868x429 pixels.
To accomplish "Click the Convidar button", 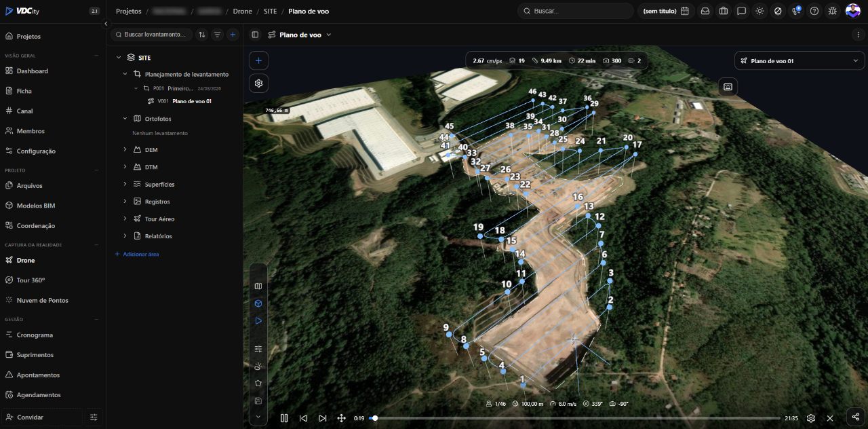I will pyautogui.click(x=42, y=417).
